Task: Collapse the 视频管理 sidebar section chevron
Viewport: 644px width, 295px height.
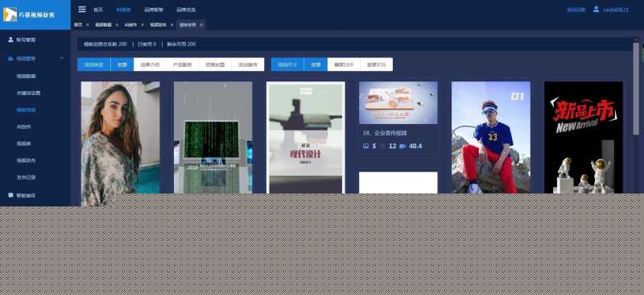Action: click(62, 58)
